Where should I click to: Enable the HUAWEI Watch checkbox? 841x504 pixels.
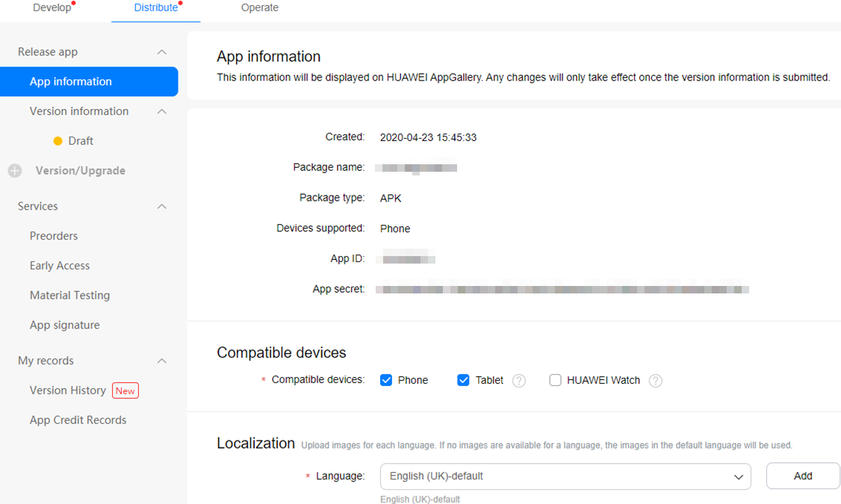coord(555,380)
